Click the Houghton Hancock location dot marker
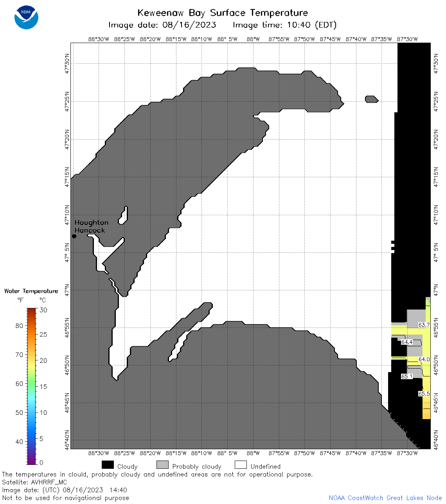Viewport: 446px width, 504px height. 74,236
